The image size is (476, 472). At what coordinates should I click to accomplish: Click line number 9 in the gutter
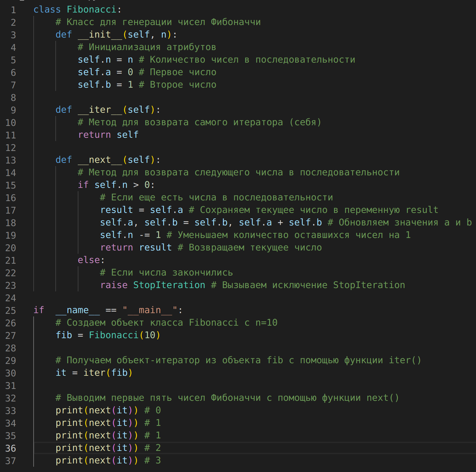(13, 110)
